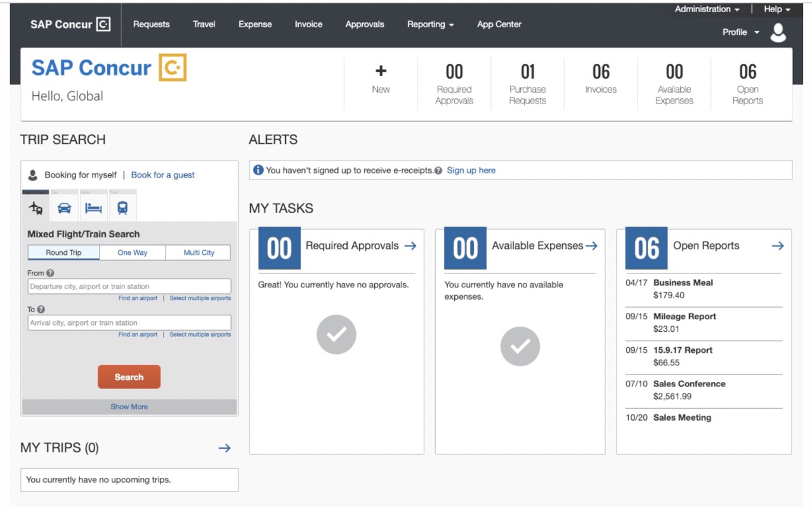Open Required Approvals via its arrow
The height and width of the screenshot is (507, 812).
pyautogui.click(x=410, y=246)
